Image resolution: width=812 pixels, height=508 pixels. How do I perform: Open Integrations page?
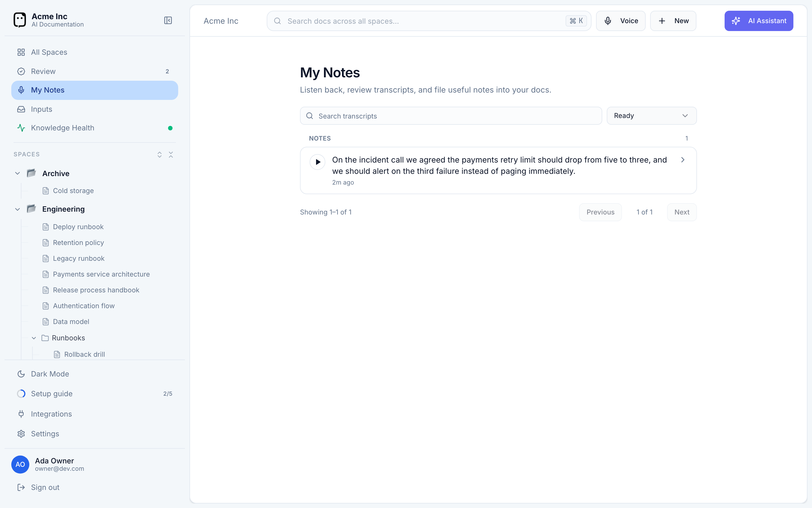point(94,414)
